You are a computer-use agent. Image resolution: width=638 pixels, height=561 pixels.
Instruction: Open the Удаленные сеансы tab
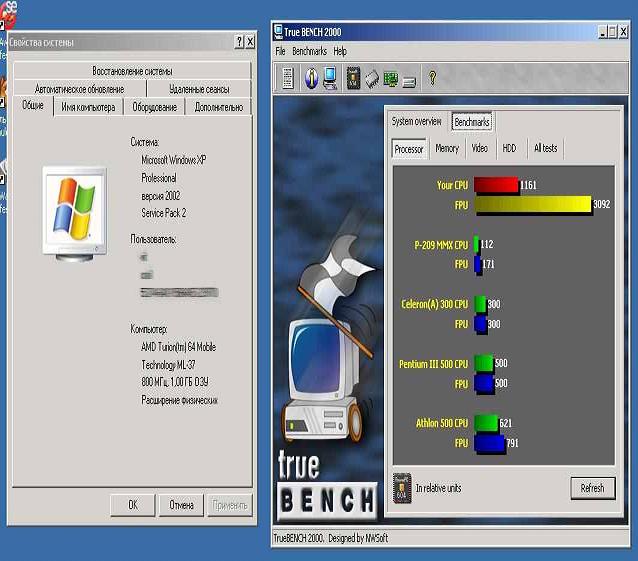pos(199,89)
